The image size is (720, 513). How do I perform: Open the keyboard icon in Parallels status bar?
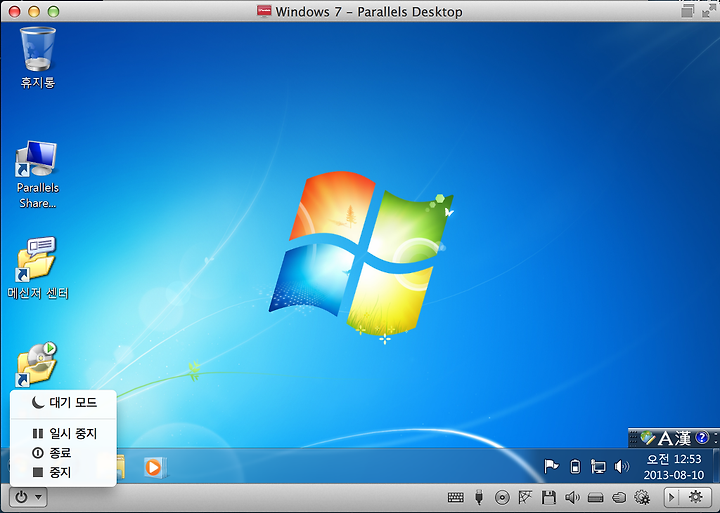pos(456,497)
